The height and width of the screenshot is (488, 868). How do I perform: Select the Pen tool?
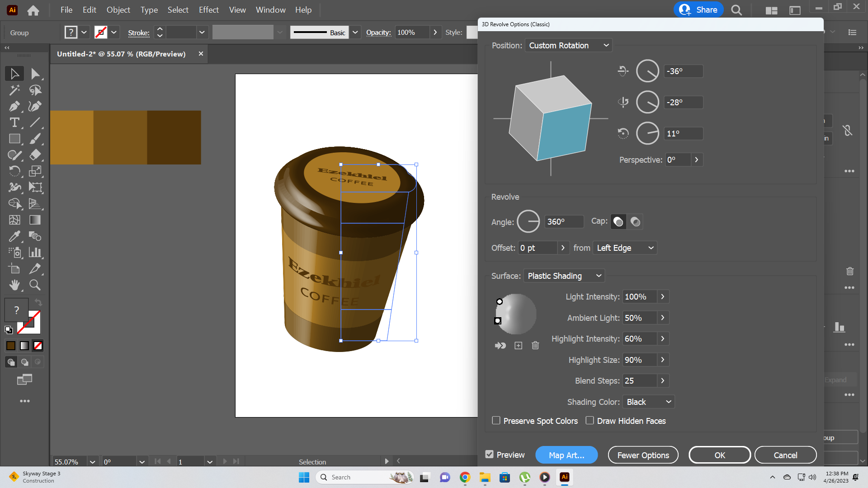14,106
